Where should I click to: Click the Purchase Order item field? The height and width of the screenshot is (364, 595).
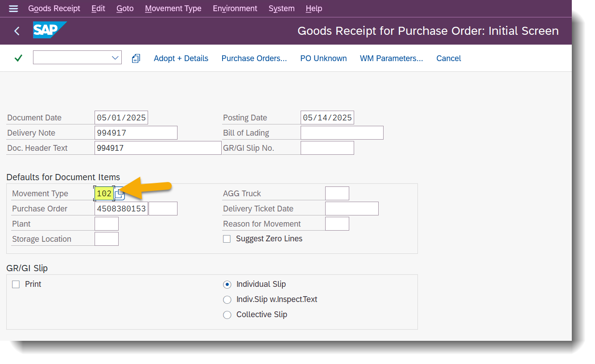(163, 208)
